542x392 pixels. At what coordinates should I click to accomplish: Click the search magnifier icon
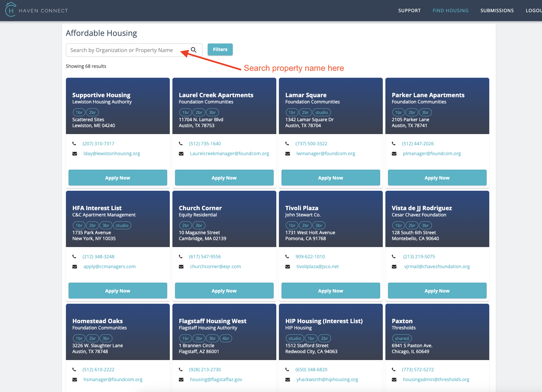194,50
